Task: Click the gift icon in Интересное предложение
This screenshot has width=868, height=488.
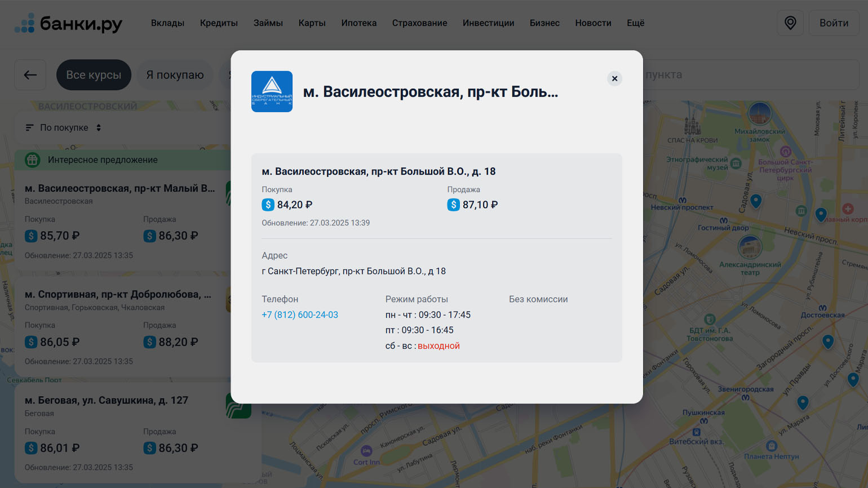Action: click(x=33, y=160)
